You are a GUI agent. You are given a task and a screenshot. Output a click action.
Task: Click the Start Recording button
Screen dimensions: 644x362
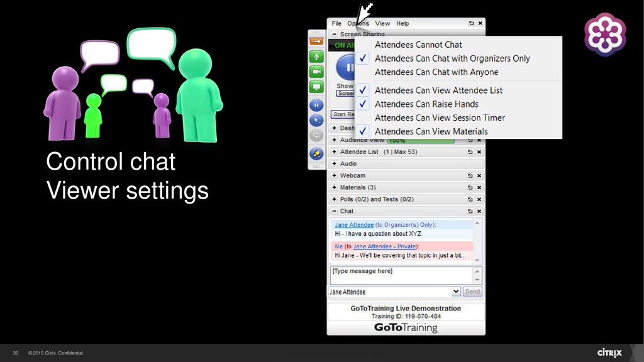343,114
